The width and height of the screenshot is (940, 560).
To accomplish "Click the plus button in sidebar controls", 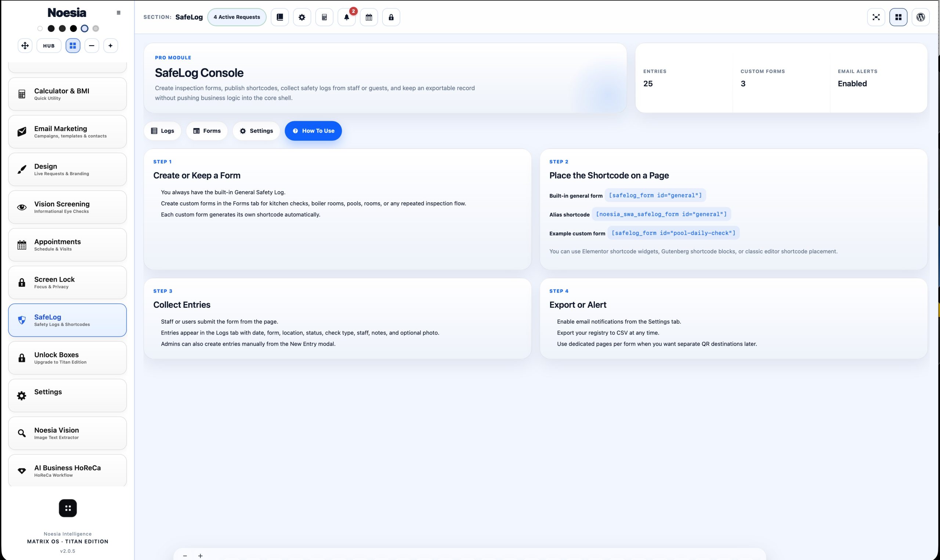I will 111,46.
